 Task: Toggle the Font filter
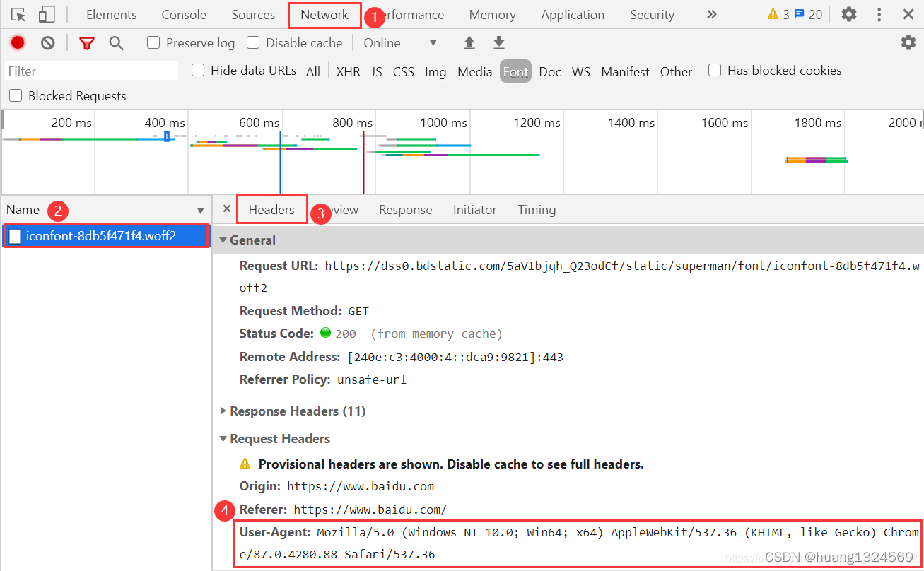515,71
